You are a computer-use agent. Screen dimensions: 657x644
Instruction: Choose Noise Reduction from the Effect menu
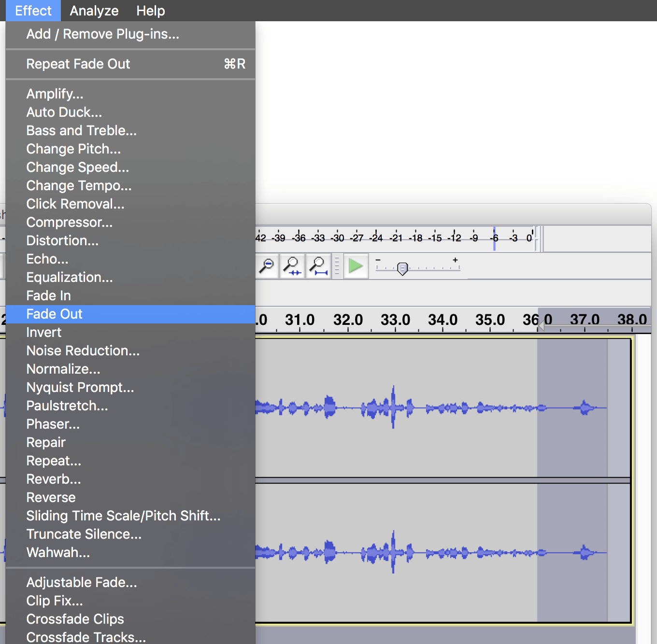click(x=83, y=350)
